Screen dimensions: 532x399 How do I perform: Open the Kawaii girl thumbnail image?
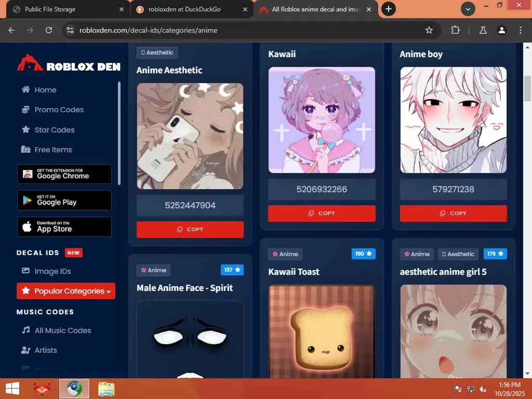322,120
